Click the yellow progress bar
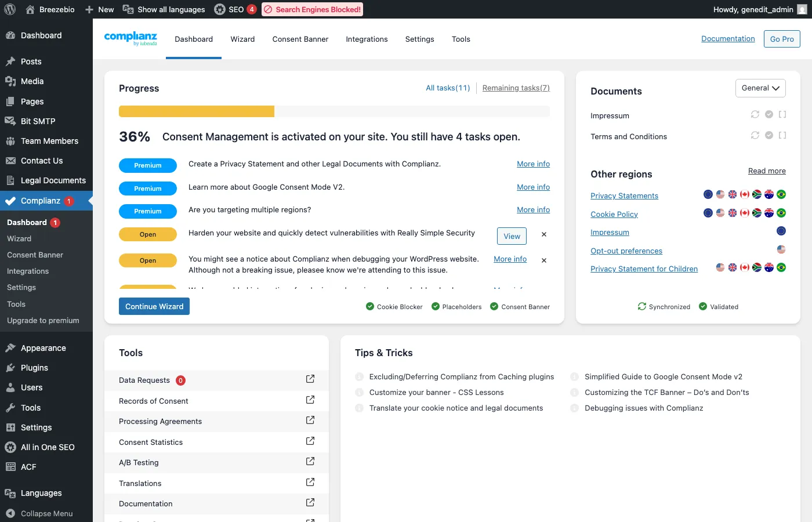The width and height of the screenshot is (812, 522). click(197, 111)
